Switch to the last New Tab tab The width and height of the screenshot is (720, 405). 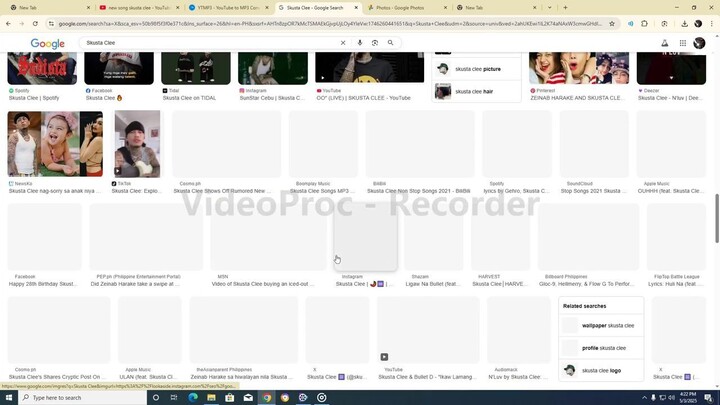(496, 7)
